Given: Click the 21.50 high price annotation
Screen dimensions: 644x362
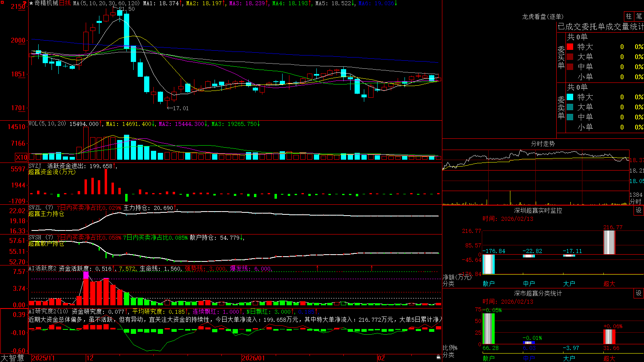Looking at the screenshot, I should point(126,9).
